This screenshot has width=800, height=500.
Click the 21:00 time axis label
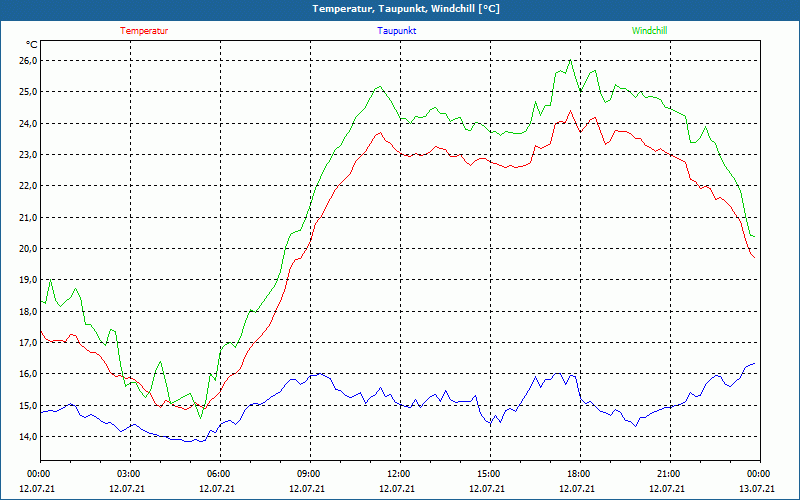(x=670, y=473)
